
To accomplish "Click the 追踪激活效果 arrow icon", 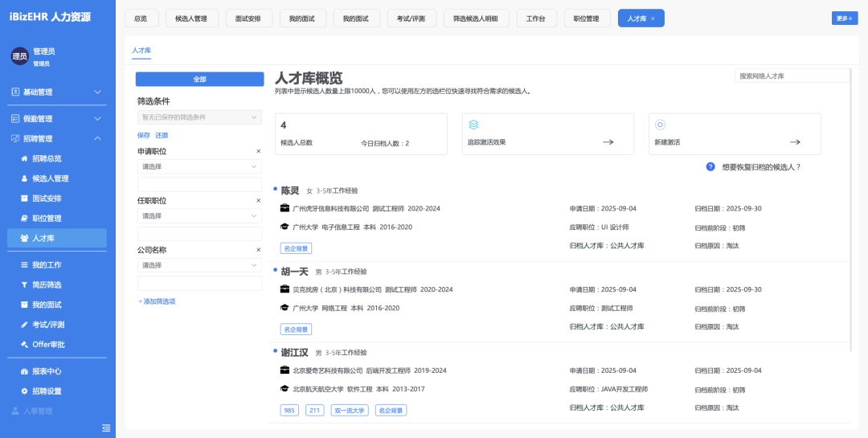I will pyautogui.click(x=608, y=141).
